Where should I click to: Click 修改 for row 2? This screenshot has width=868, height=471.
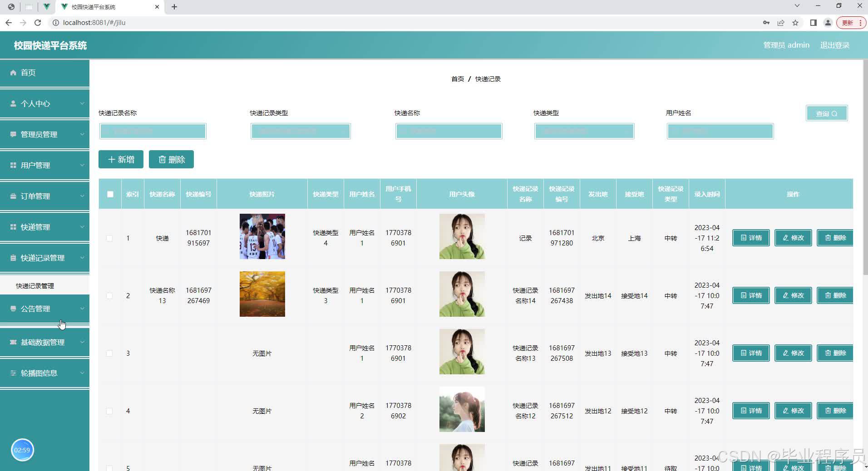click(x=793, y=295)
